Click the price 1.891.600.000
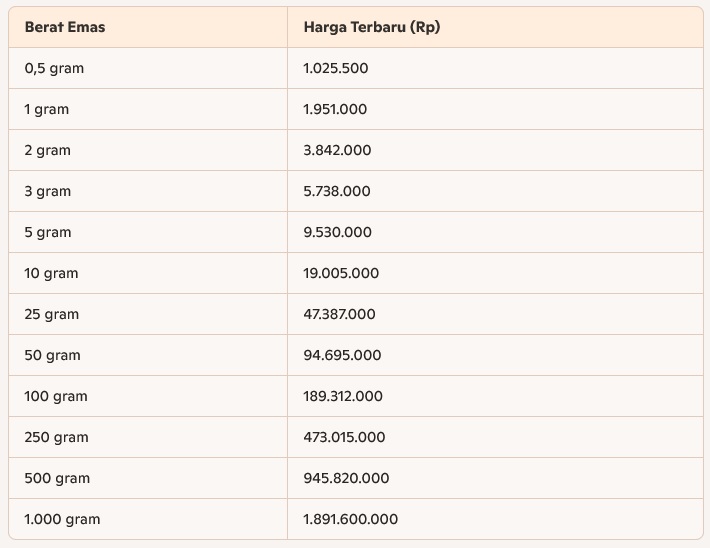This screenshot has width=710, height=548. pyautogui.click(x=350, y=519)
